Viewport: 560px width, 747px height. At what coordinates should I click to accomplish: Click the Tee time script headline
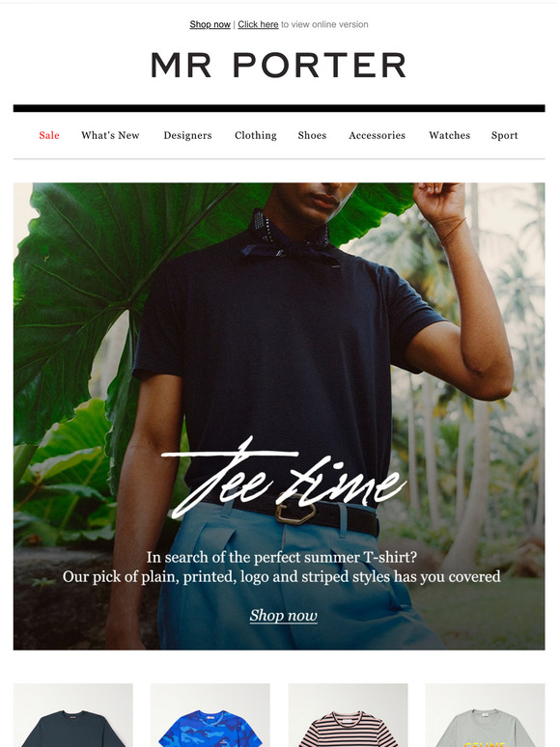pyautogui.click(x=284, y=478)
